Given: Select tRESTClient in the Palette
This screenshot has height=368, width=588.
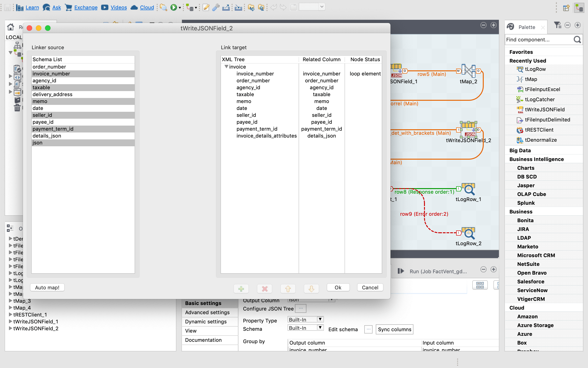Looking at the screenshot, I should [539, 130].
